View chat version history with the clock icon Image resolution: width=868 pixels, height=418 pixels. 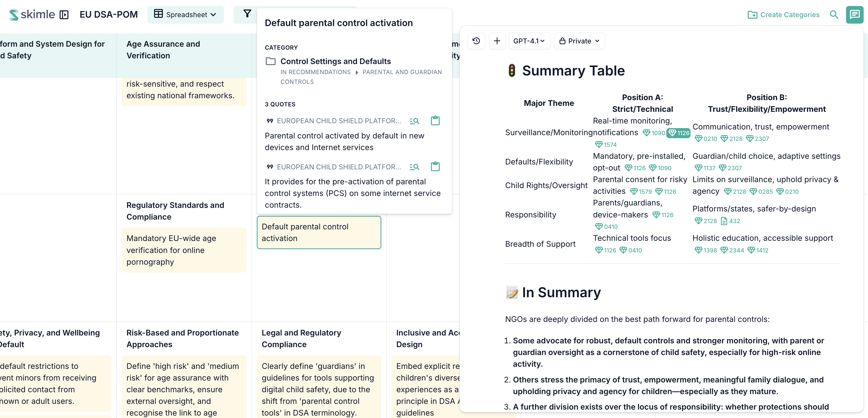click(x=476, y=41)
